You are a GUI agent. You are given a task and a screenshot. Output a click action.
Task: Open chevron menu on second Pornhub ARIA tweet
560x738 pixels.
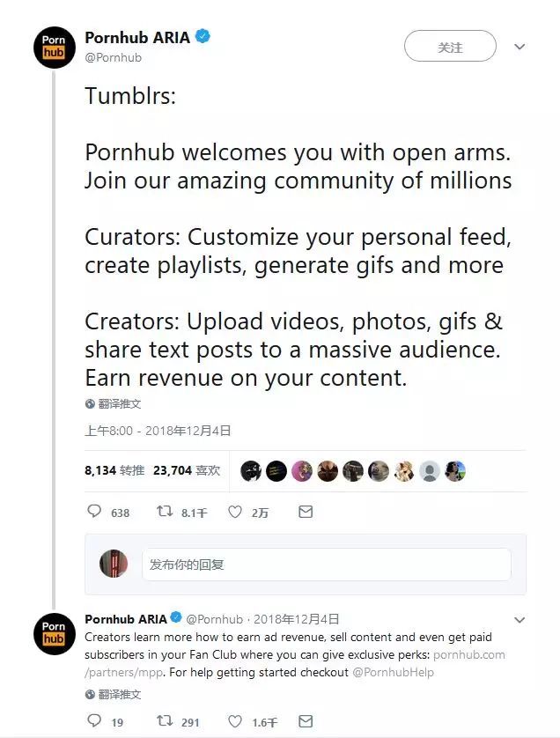tap(519, 620)
